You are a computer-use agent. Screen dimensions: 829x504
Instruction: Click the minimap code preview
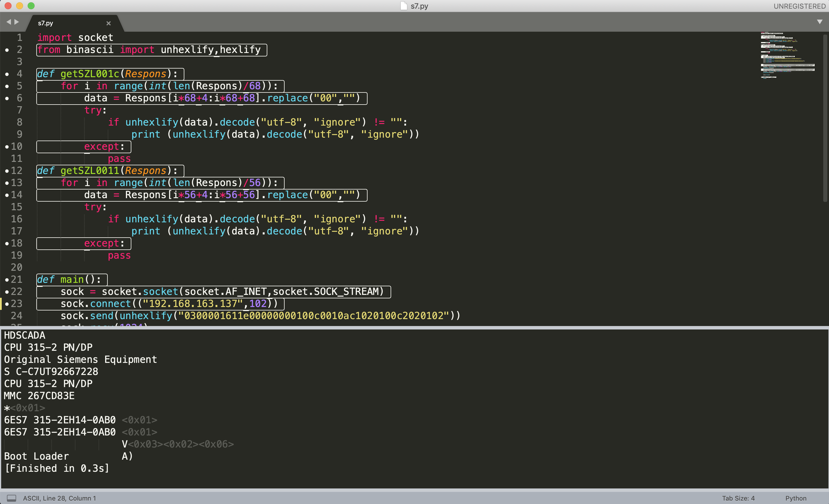coord(787,55)
